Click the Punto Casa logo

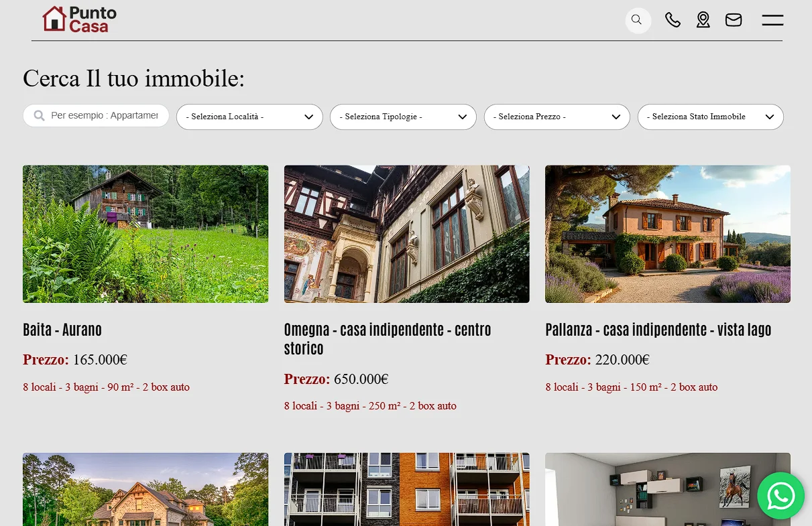coord(79,19)
